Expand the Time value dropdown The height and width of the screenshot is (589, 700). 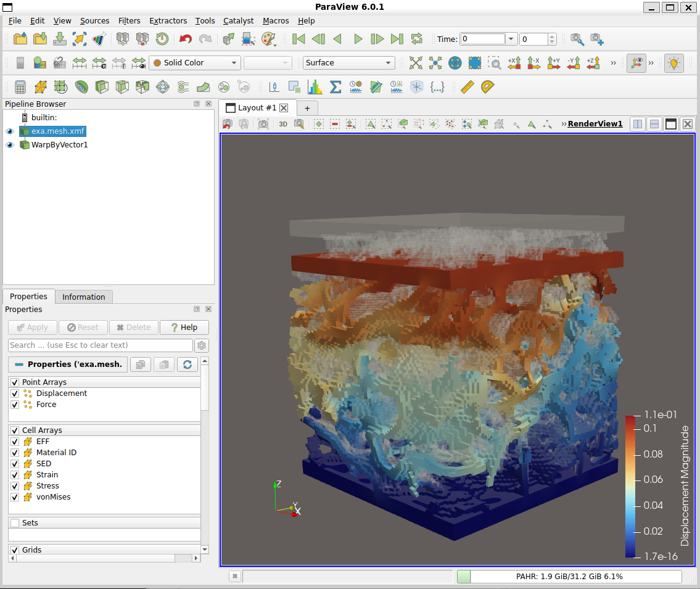coord(511,39)
